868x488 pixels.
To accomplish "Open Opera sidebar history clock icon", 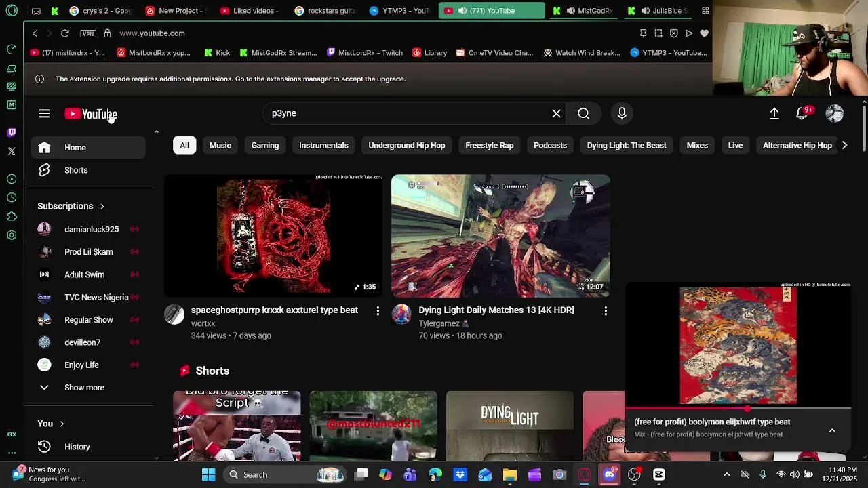I will pyautogui.click(x=12, y=197).
